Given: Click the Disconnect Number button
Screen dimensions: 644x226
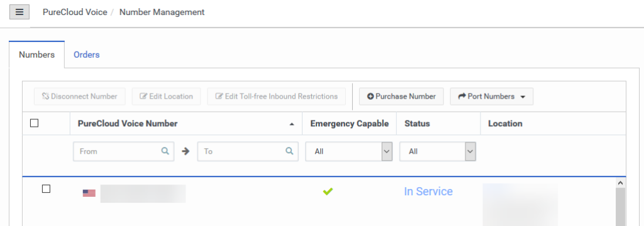Looking at the screenshot, I should tap(80, 97).
